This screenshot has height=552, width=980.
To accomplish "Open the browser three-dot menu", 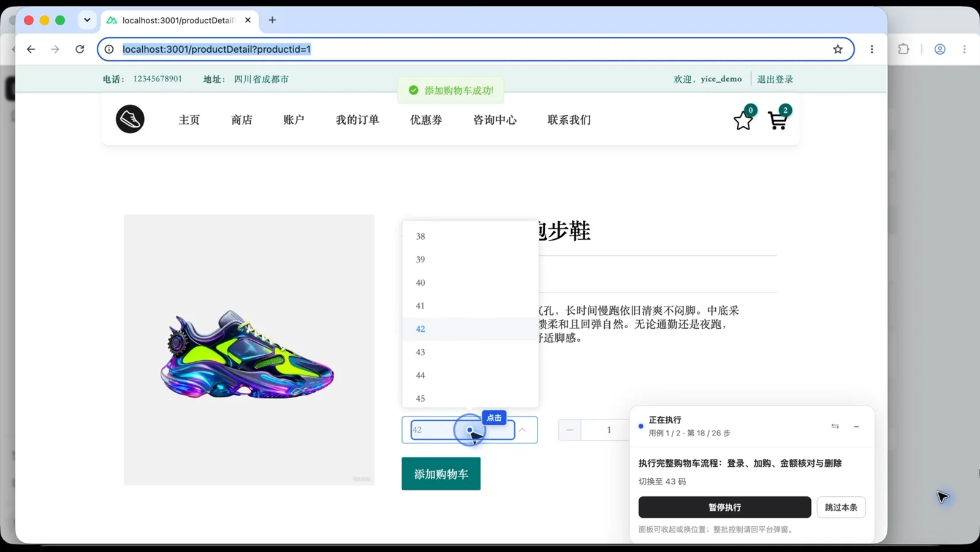I will pyautogui.click(x=872, y=49).
